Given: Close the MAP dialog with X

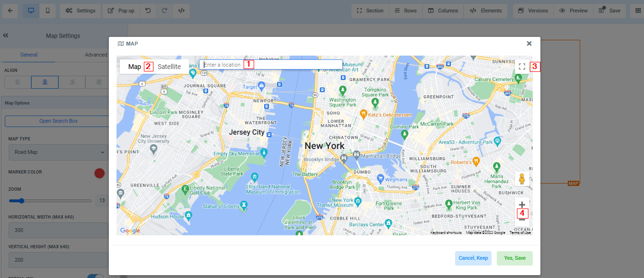Looking at the screenshot, I should point(529,44).
